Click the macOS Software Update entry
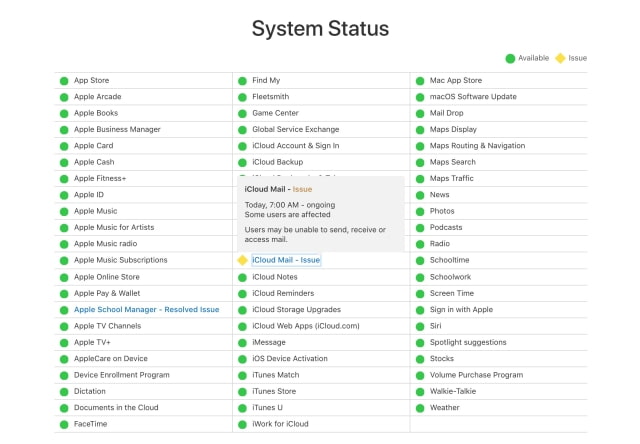 (473, 97)
